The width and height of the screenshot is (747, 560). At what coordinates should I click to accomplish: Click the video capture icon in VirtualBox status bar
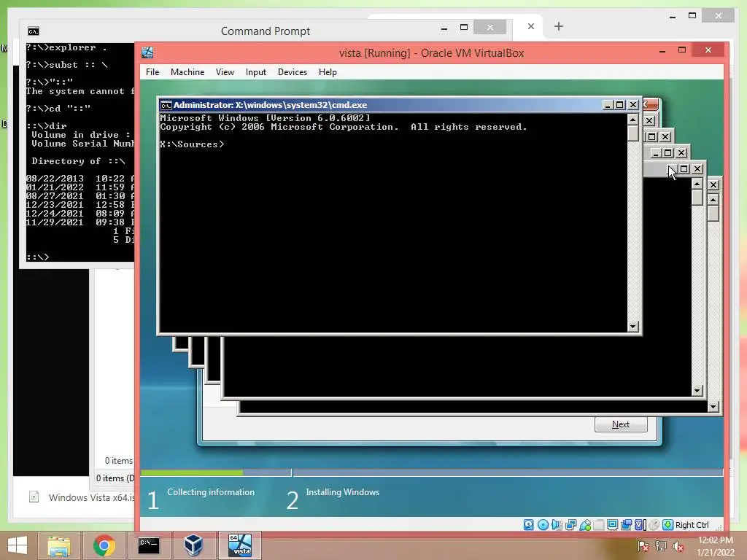click(x=627, y=525)
